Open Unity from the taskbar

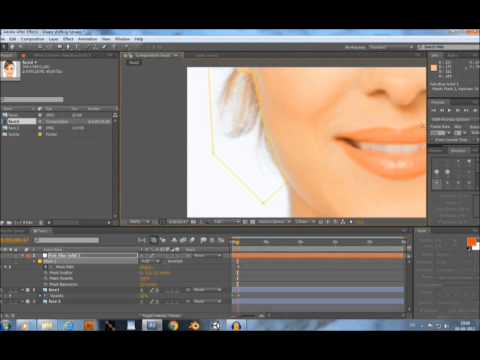coord(215,325)
